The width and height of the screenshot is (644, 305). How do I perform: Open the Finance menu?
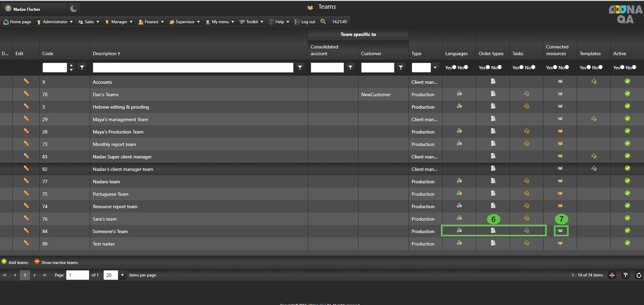pyautogui.click(x=151, y=22)
